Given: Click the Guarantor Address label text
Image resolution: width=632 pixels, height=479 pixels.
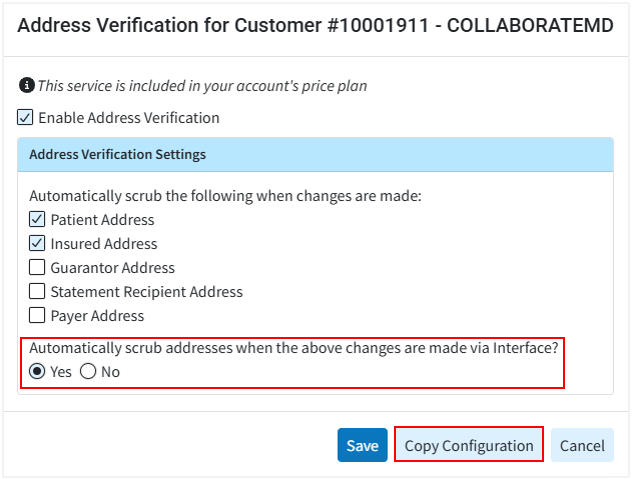Looking at the screenshot, I should point(113,267).
